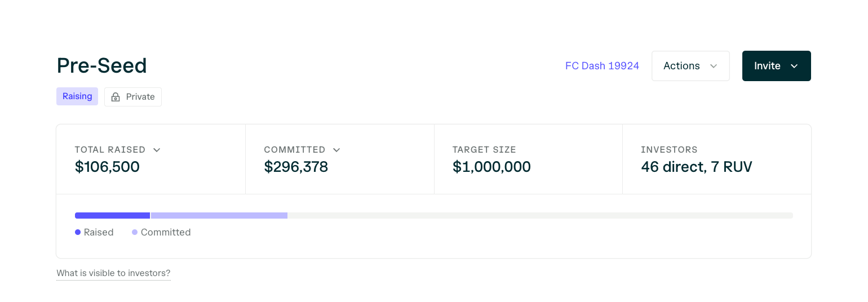Viewport: 868px width, 302px height.
Task: Open the Actions dropdown menu
Action: tap(690, 66)
